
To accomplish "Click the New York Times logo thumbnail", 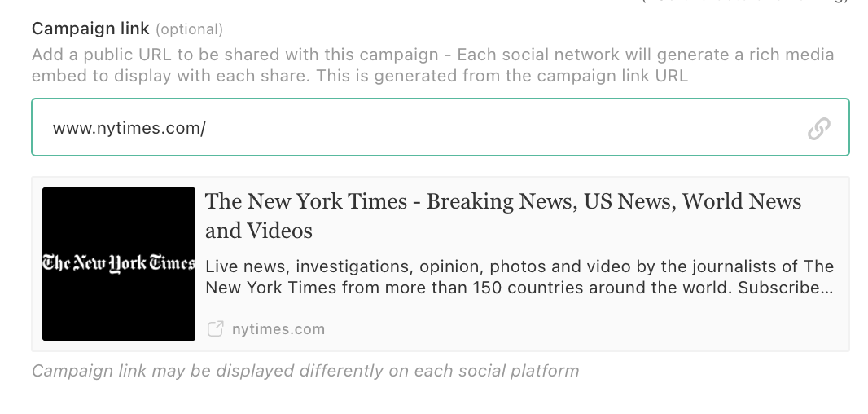I will coord(119,264).
